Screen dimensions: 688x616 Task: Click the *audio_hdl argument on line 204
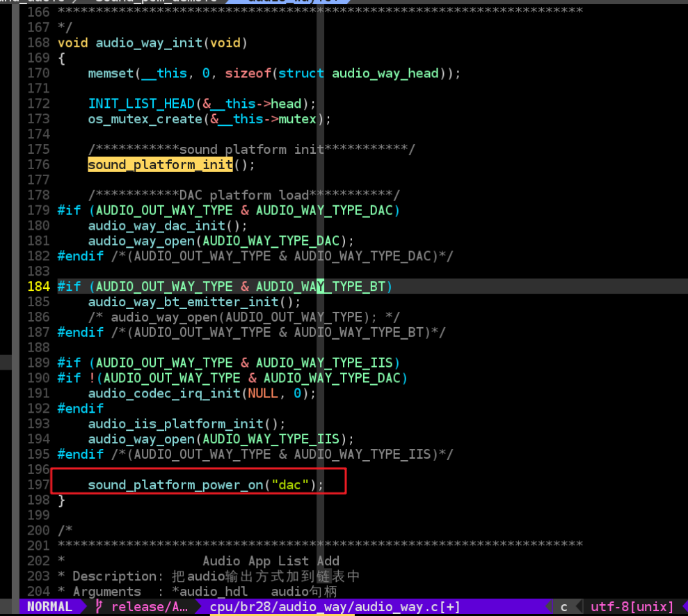pos(209,592)
